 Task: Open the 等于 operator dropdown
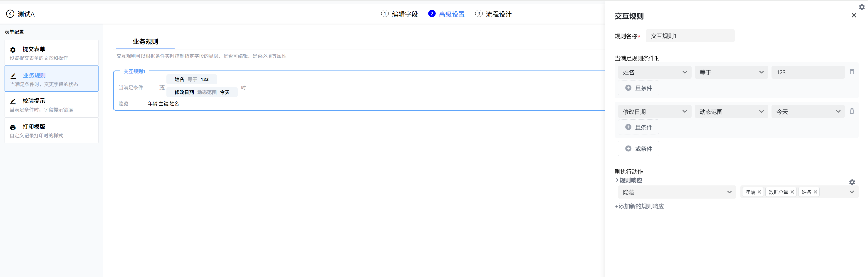(x=731, y=72)
